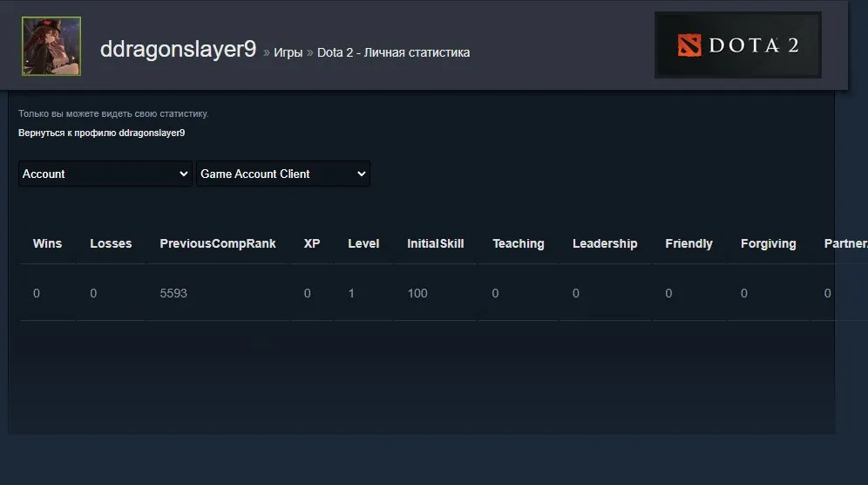Viewport: 868px width, 485px height.
Task: Open the Game Account Client dropdown
Action: pos(283,174)
